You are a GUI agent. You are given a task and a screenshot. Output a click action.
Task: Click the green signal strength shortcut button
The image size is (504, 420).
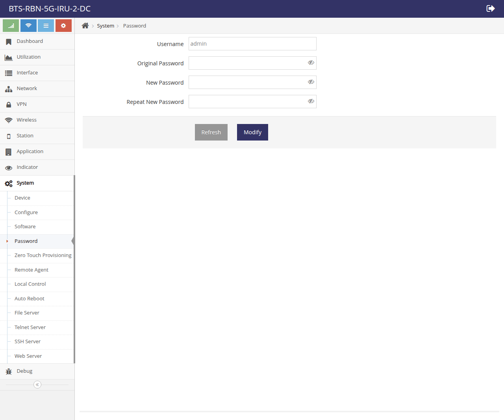pyautogui.click(x=11, y=26)
